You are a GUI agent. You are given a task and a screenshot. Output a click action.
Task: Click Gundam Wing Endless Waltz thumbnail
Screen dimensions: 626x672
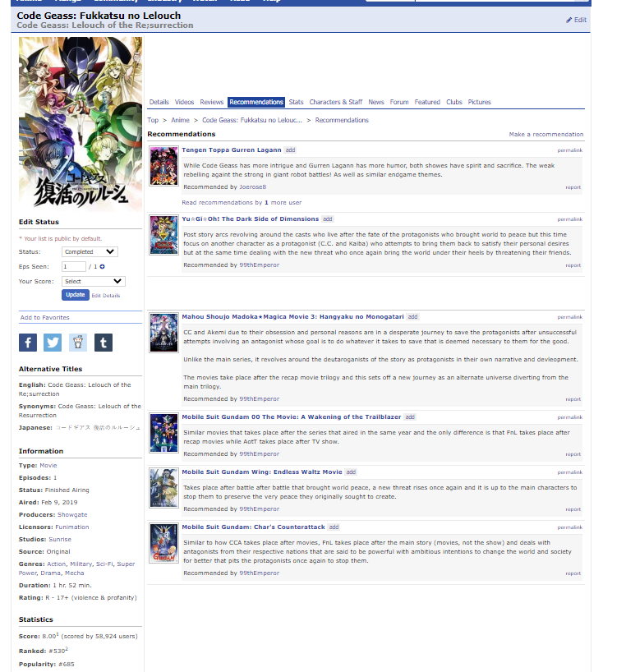pyautogui.click(x=163, y=488)
